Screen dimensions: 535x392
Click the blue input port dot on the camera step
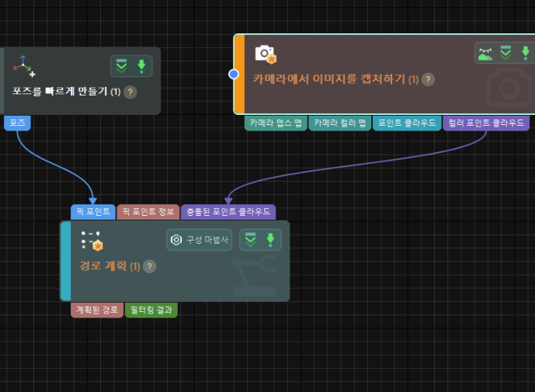click(234, 74)
